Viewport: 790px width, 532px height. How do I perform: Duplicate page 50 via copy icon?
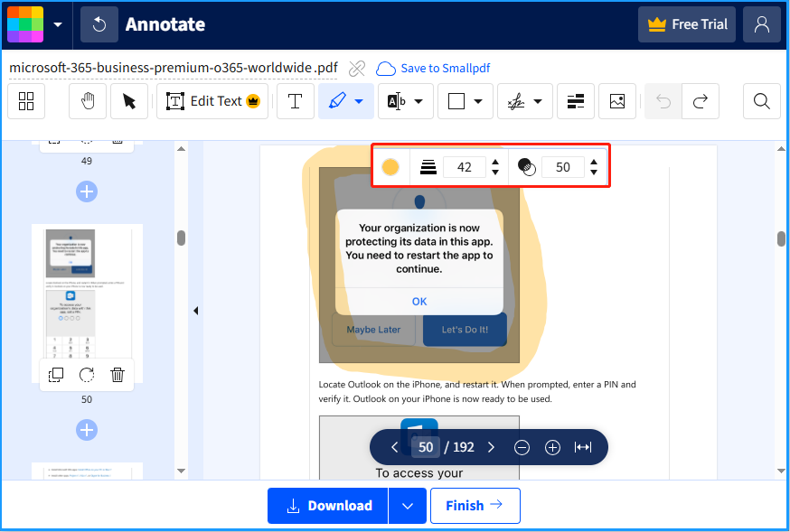coord(55,375)
